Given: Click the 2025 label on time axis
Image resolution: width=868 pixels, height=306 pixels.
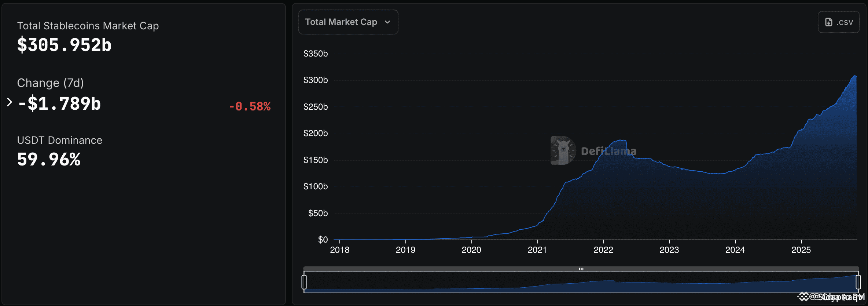Looking at the screenshot, I should click(801, 250).
